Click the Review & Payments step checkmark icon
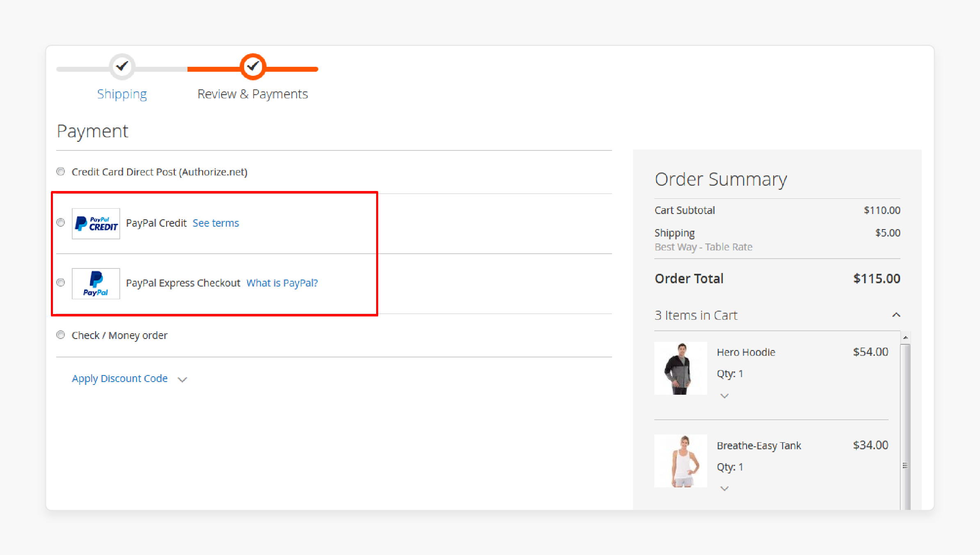This screenshot has height=555, width=980. click(x=253, y=67)
